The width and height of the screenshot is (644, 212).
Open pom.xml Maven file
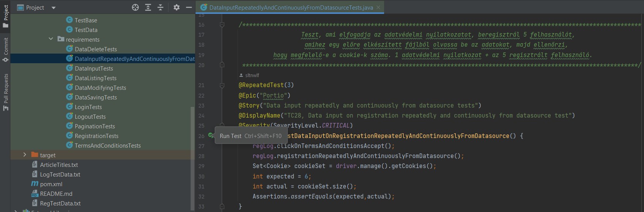click(x=51, y=184)
